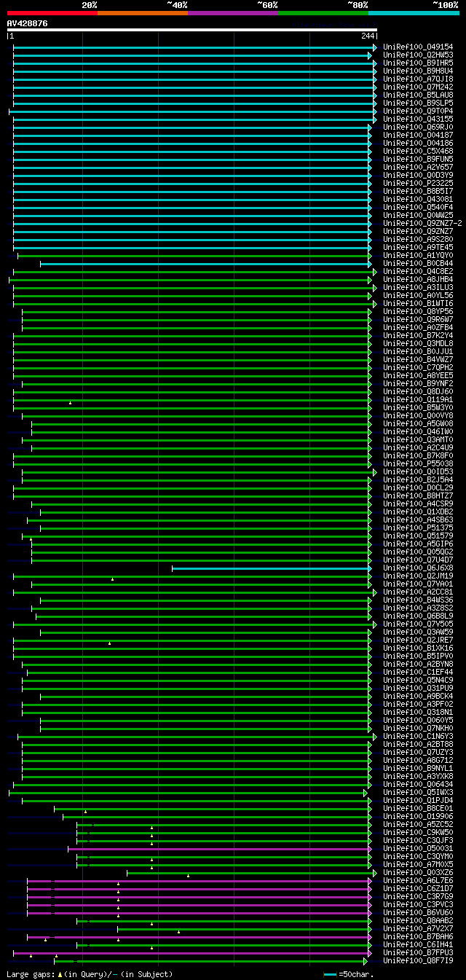The height and width of the screenshot is (980, 466).
Task: Select the UniRef100_C1EF44 label
Action: tap(418, 673)
